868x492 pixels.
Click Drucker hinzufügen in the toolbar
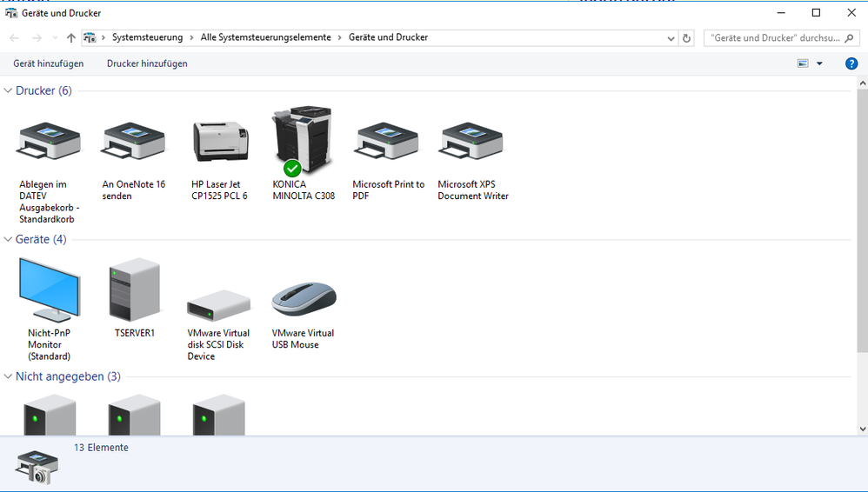point(147,63)
